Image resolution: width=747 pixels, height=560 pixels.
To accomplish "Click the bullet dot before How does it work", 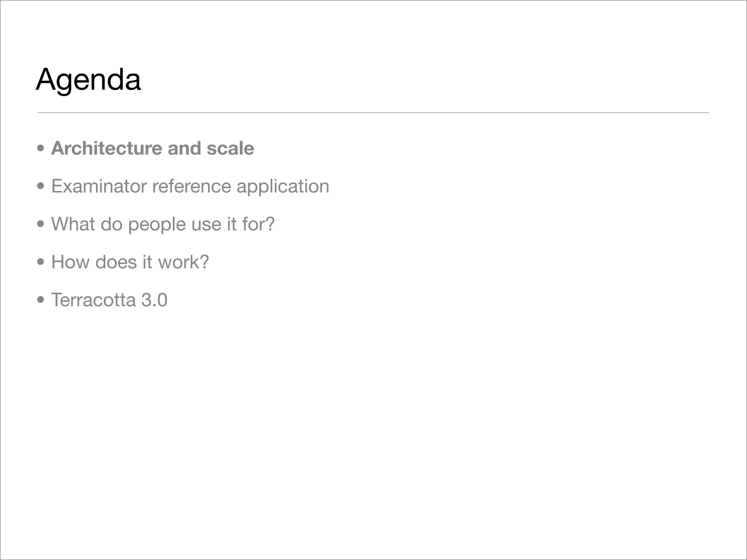I will tap(41, 262).
